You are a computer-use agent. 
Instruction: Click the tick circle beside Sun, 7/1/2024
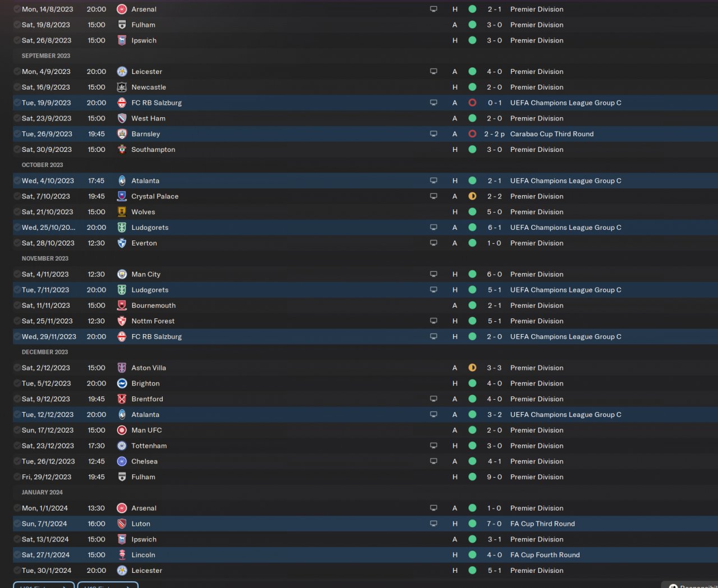[x=17, y=524]
